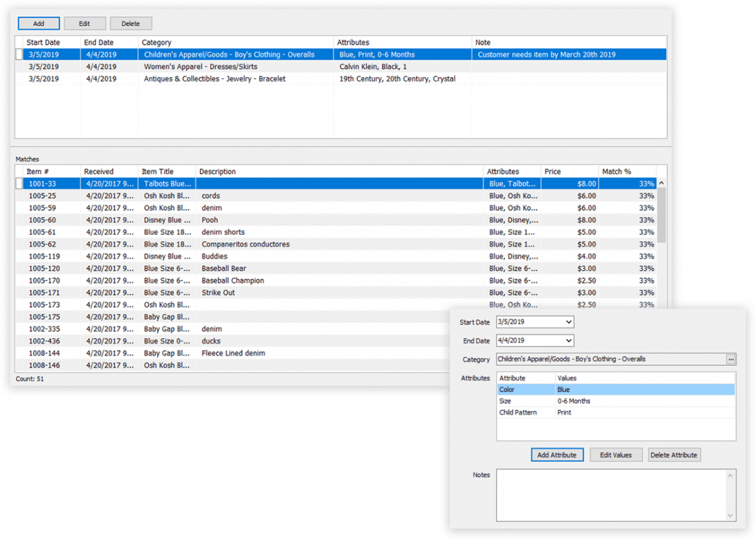The image size is (756, 540).
Task: Click the Add button above the list
Action: (x=39, y=24)
